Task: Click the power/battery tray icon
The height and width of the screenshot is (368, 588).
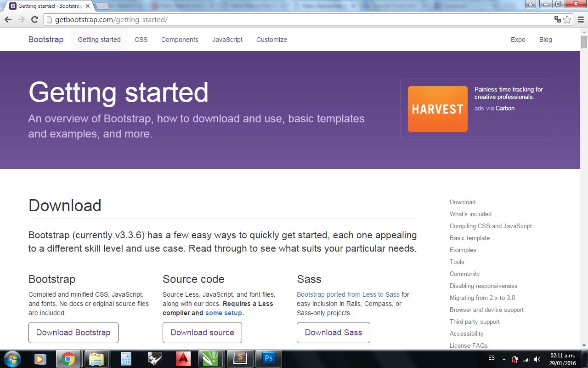Action: 515,359
